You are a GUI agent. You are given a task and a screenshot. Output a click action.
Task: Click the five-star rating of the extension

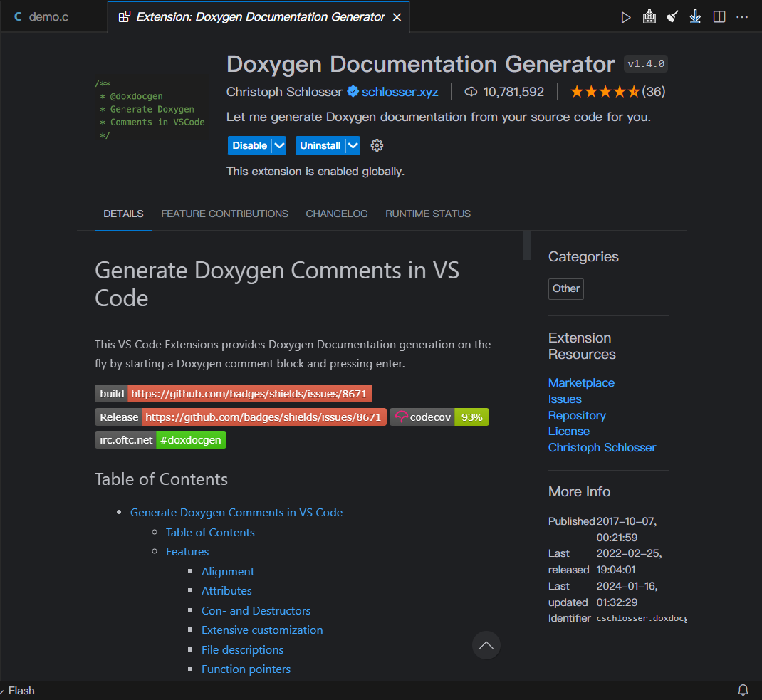click(605, 92)
